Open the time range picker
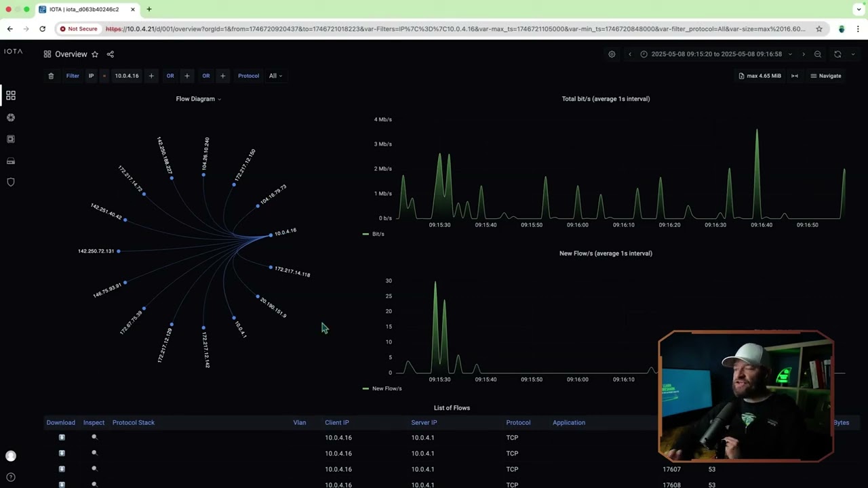The image size is (868, 488). click(716, 54)
